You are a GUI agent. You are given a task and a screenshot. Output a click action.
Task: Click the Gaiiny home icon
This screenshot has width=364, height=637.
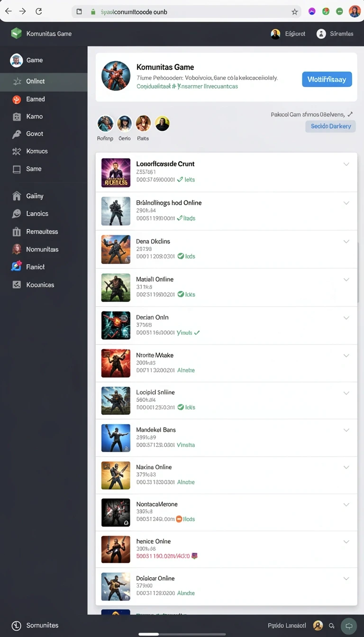coord(17,196)
